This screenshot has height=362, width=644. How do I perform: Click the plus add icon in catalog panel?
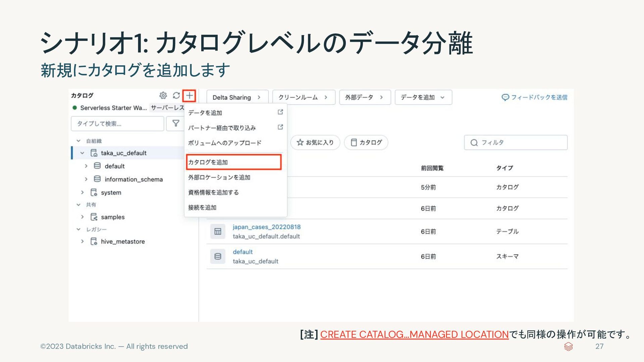tap(190, 96)
